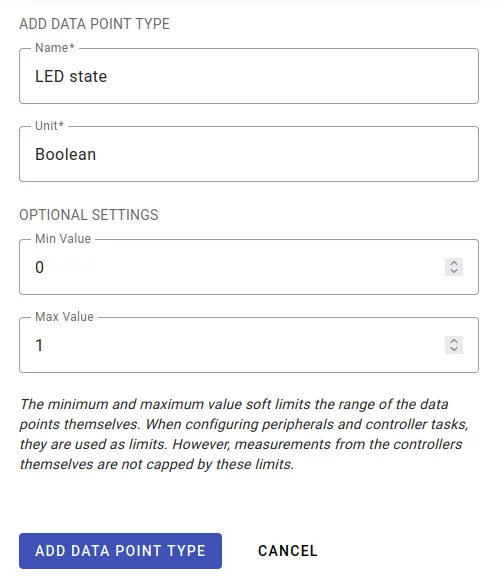Click the help line 'themselves are not capped'
The image size is (497, 587).
coord(157,465)
